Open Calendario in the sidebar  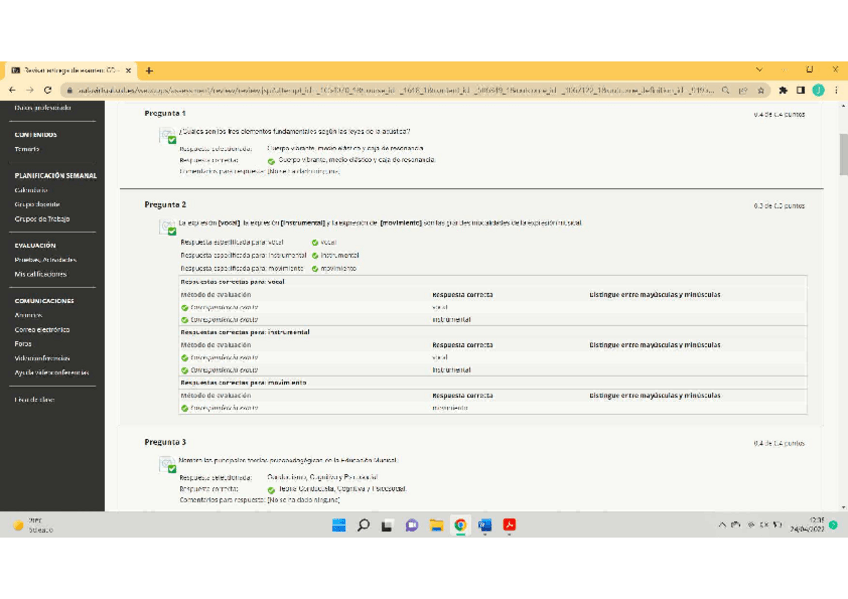pos(31,190)
